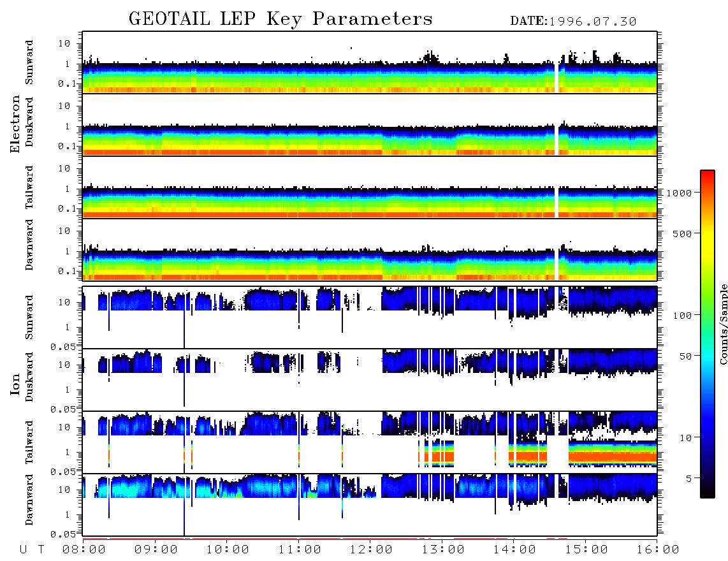The height and width of the screenshot is (561, 728).
Task: Click the 0.05 tick of the Ion Sunward panel
Action: 62,347
